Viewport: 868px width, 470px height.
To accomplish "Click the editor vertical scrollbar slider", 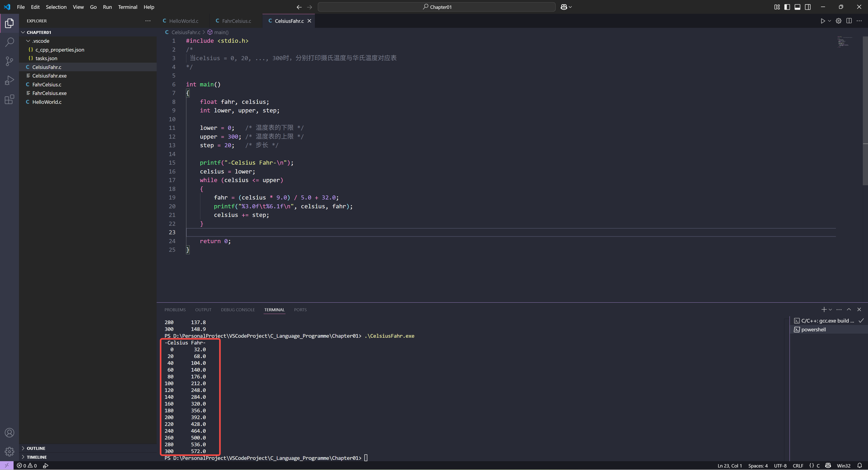I will click(865, 111).
